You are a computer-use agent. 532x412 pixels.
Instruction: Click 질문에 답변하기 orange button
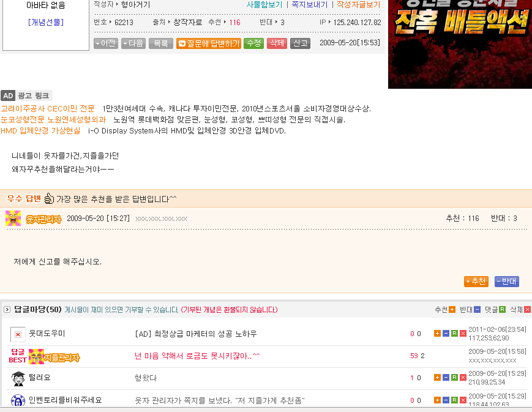pyautogui.click(x=209, y=43)
